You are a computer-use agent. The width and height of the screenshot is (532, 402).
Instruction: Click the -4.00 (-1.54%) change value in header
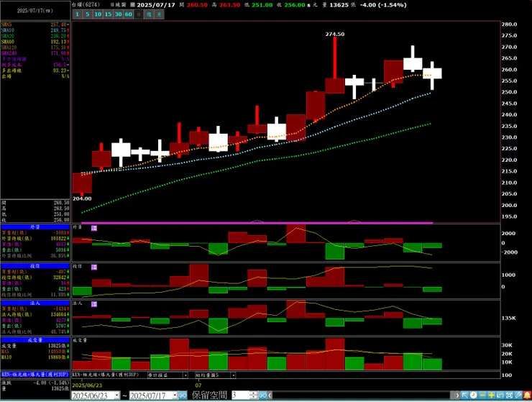click(383, 5)
